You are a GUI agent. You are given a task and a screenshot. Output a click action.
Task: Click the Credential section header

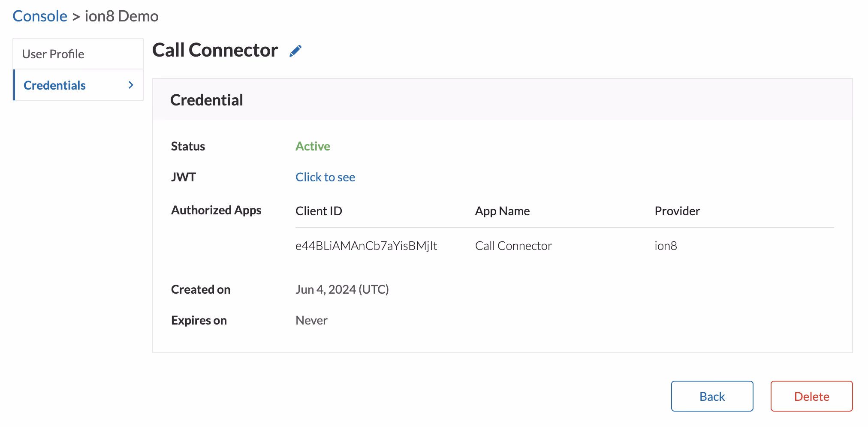tap(207, 99)
